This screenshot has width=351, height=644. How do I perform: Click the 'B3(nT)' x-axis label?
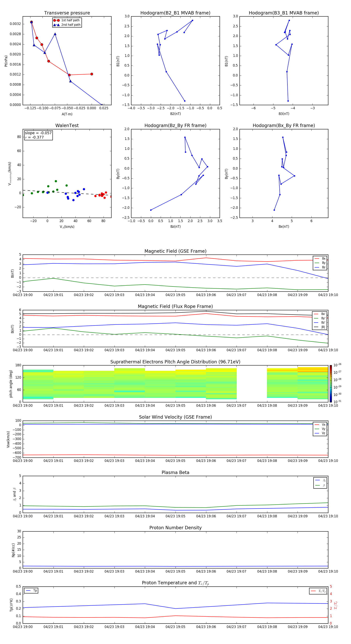[284, 114]
